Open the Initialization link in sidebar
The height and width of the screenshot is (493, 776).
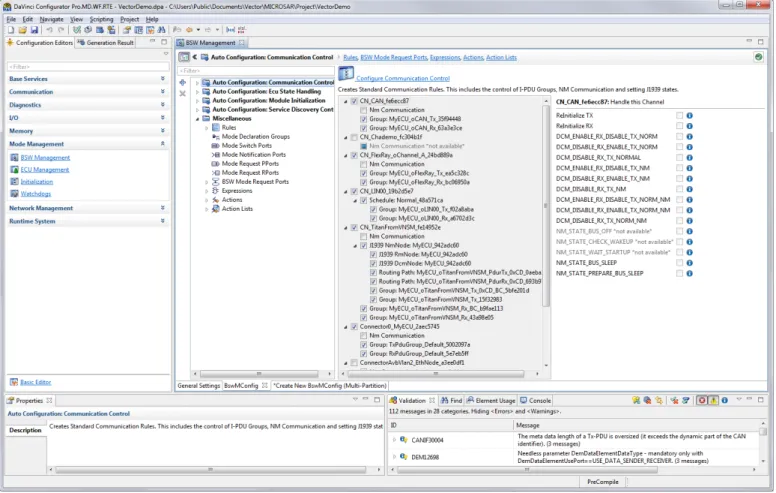pos(37,182)
